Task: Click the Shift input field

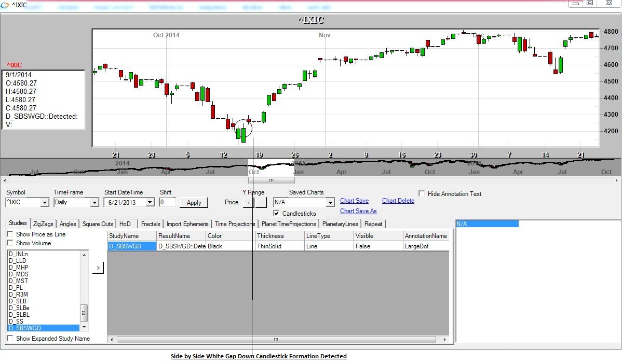Action: (167, 202)
